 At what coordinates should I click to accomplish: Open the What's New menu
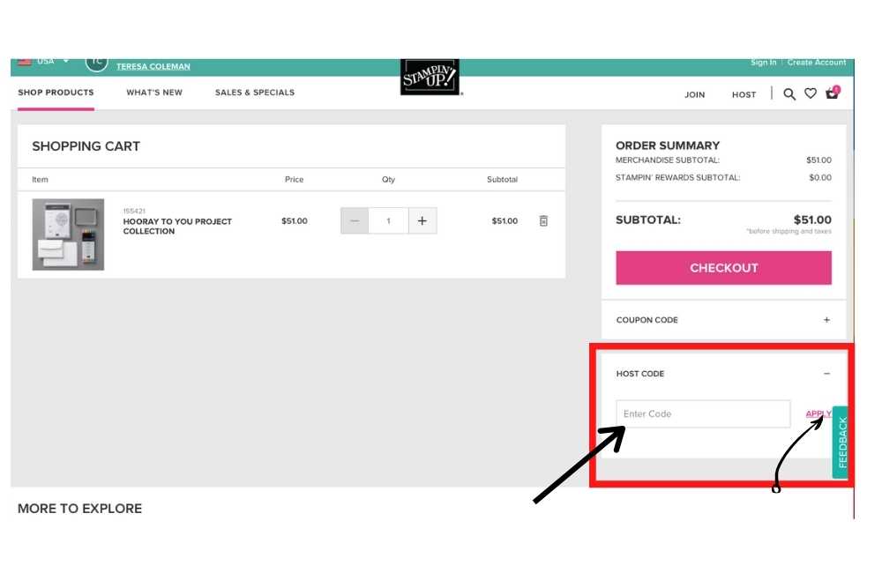(154, 93)
